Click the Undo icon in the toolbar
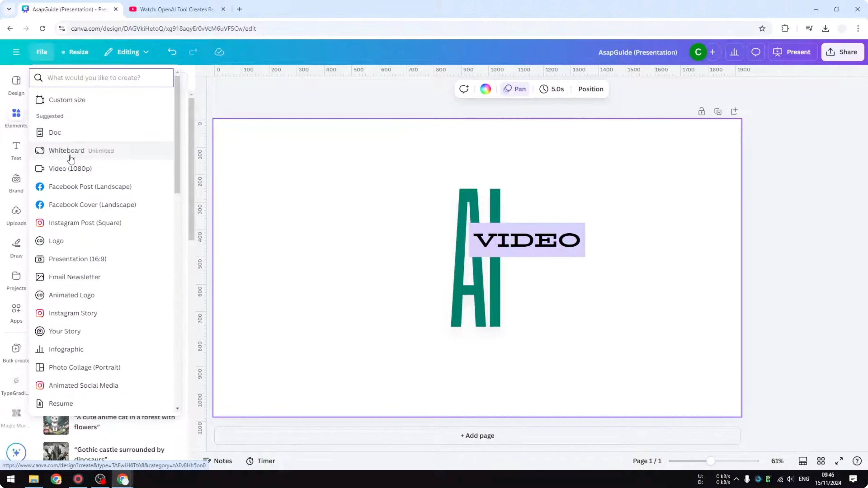This screenshot has height=488, width=868. (172, 52)
